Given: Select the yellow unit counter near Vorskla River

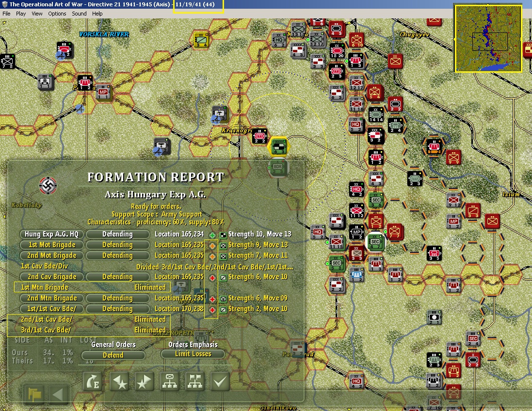Looking at the screenshot, I should (x=201, y=40).
